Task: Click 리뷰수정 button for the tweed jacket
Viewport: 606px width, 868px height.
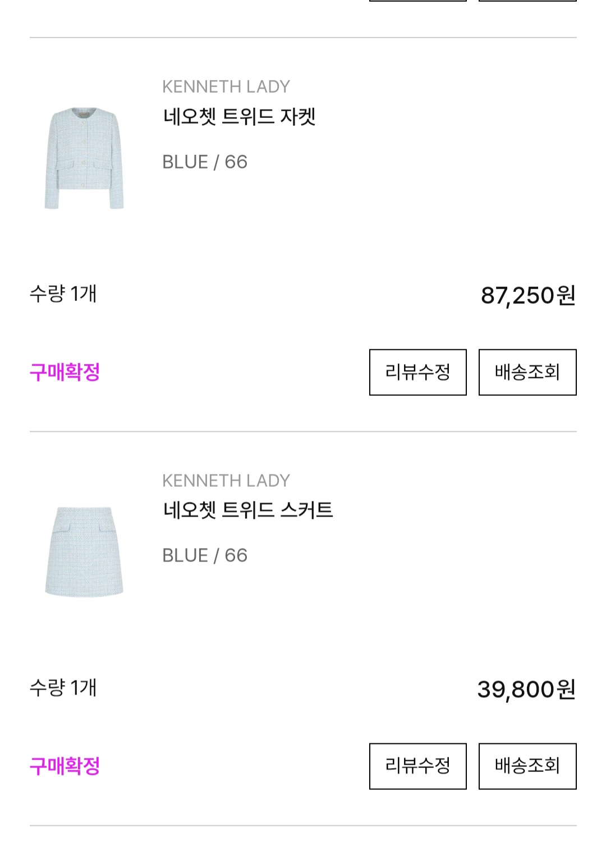Action: pyautogui.click(x=417, y=372)
